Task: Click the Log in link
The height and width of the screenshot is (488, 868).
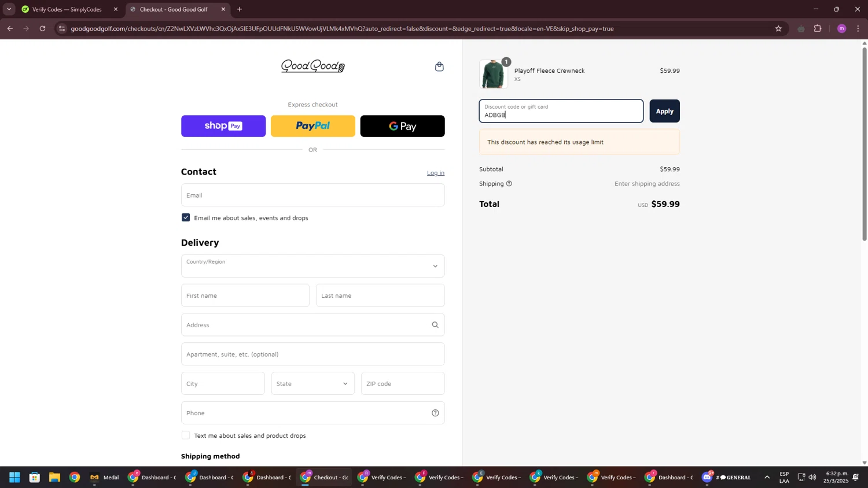Action: tap(436, 173)
